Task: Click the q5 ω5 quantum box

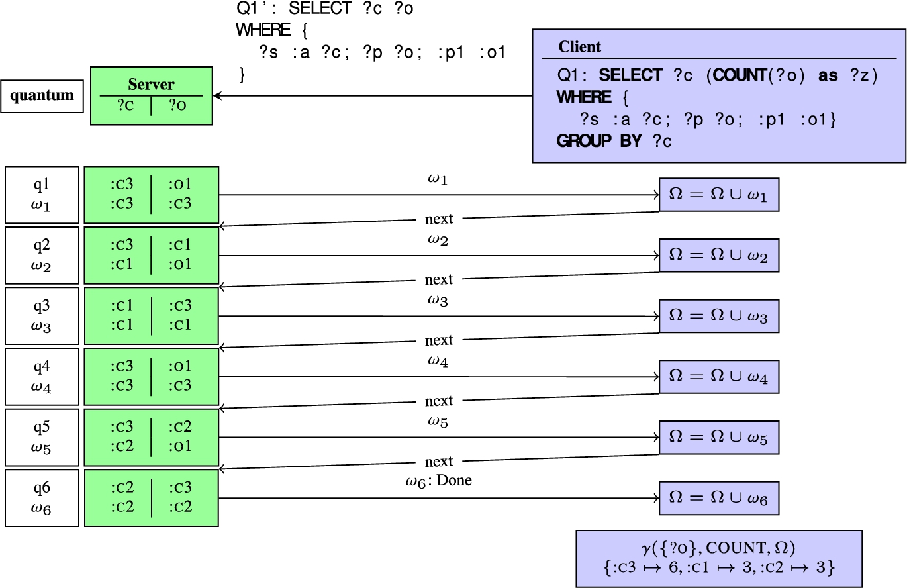Action: click(42, 438)
